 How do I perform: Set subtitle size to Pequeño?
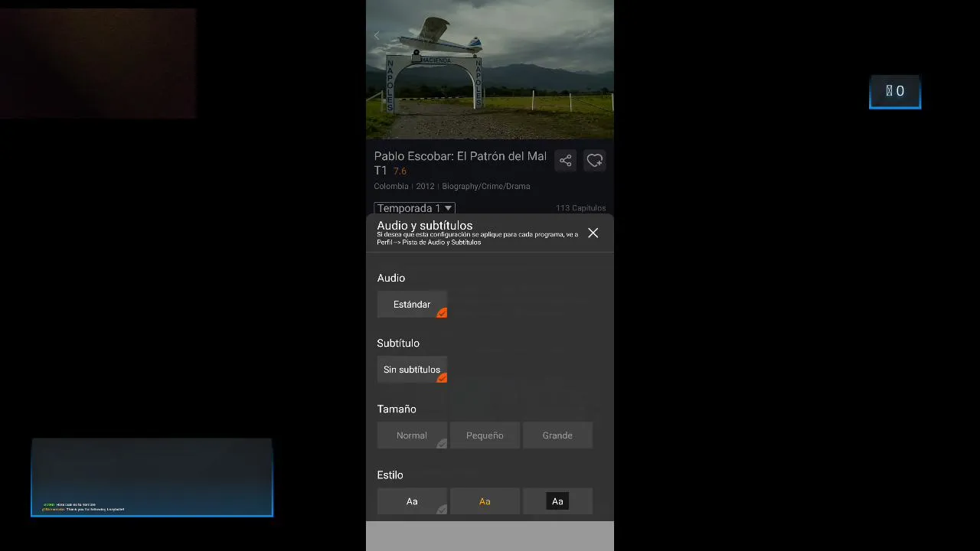[485, 435]
